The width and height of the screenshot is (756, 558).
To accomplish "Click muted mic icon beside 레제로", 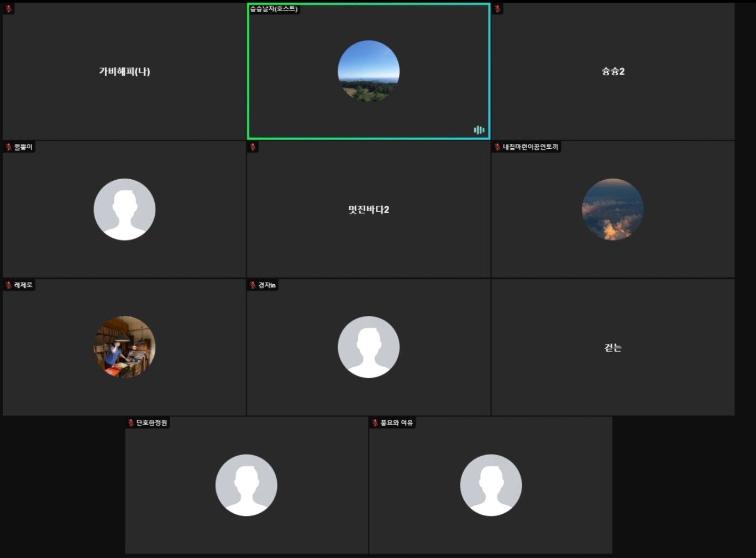I will 9,285.
